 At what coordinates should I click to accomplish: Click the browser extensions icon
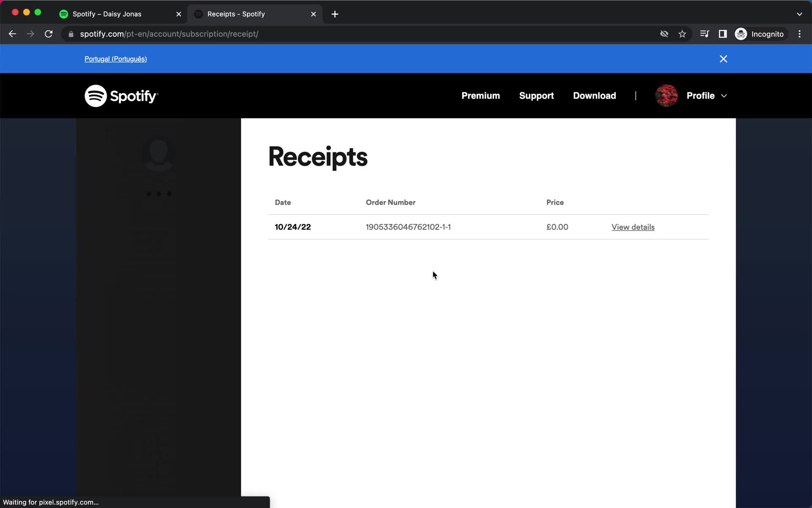click(723, 34)
